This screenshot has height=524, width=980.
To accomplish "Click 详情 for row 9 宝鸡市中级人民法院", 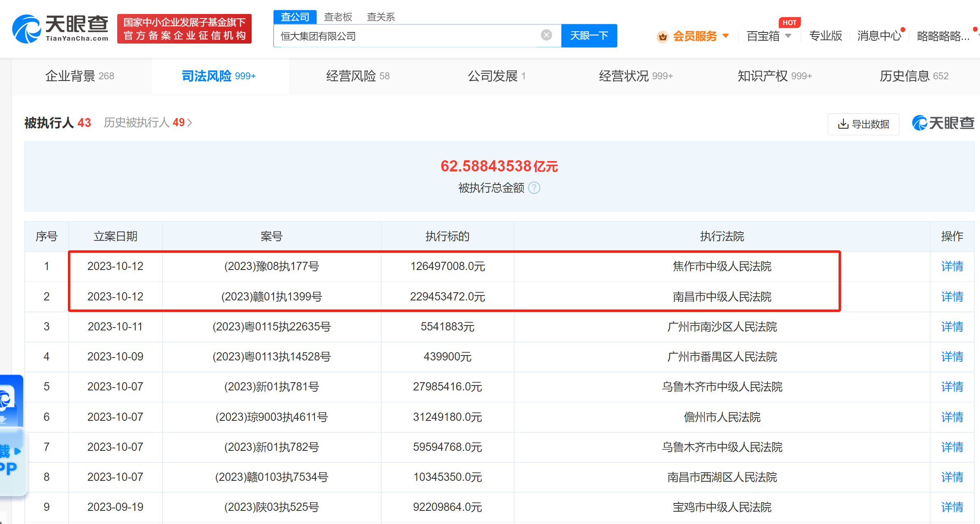I will [952, 507].
